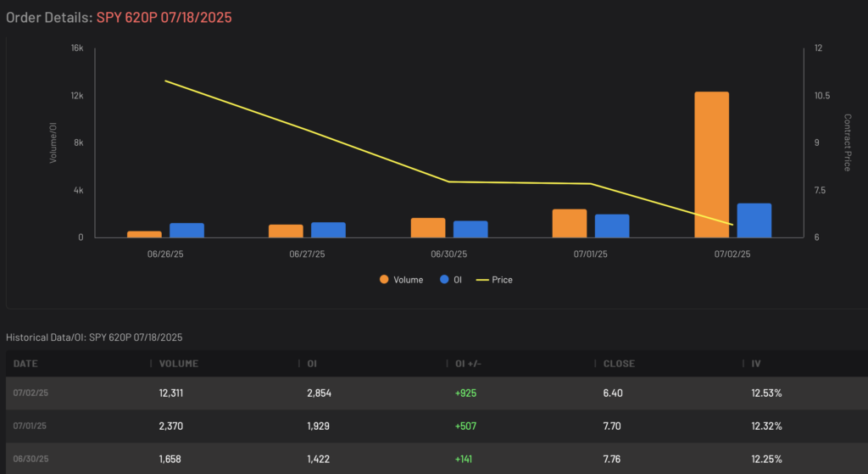Click the 06/30/25 date in table
The image size is (868, 474).
click(x=31, y=459)
